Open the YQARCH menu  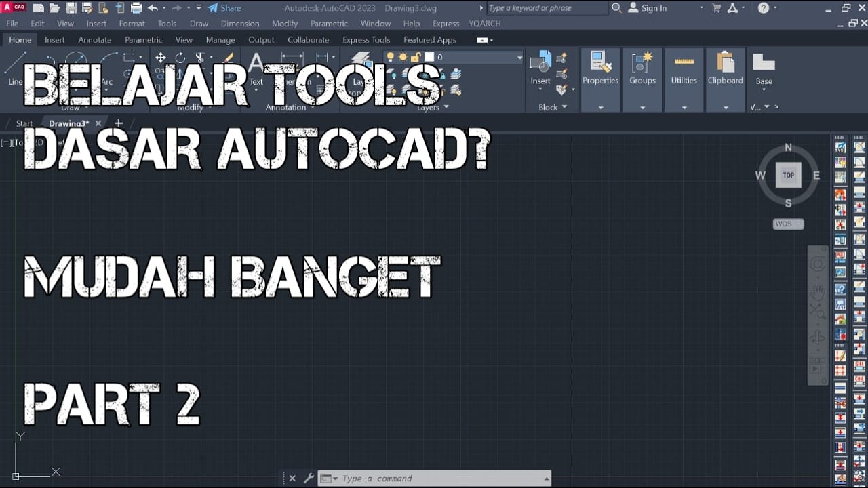click(x=485, y=24)
